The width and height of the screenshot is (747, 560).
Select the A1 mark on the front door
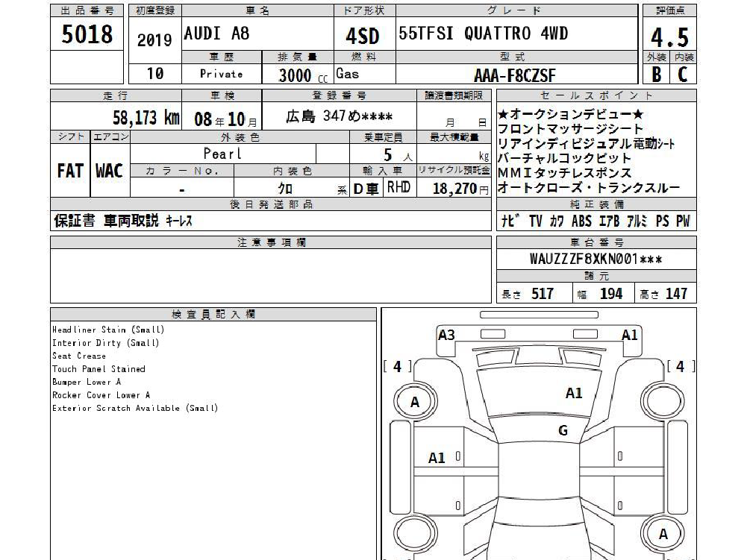tap(437, 458)
